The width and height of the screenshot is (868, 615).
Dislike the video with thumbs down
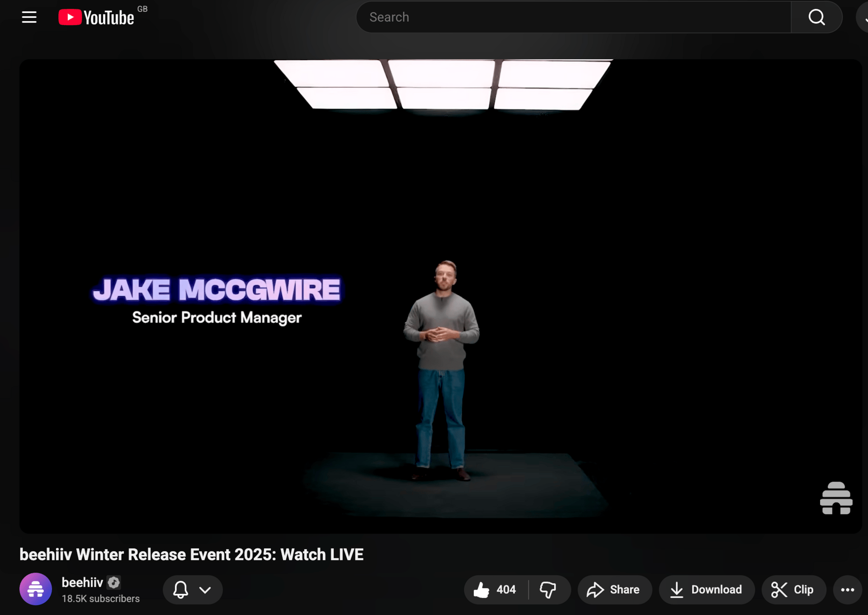pyautogui.click(x=548, y=590)
